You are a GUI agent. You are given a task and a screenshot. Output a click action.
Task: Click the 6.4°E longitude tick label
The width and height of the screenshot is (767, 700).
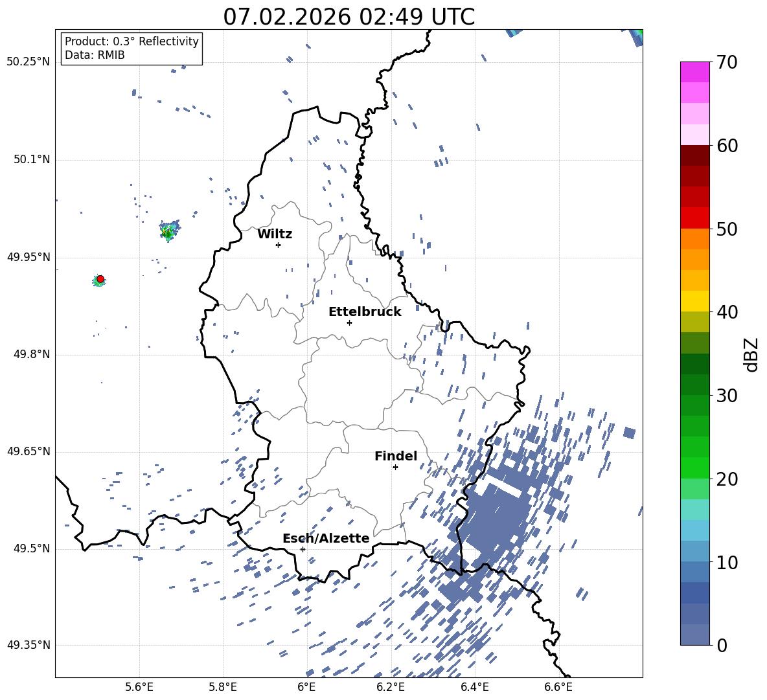[474, 687]
